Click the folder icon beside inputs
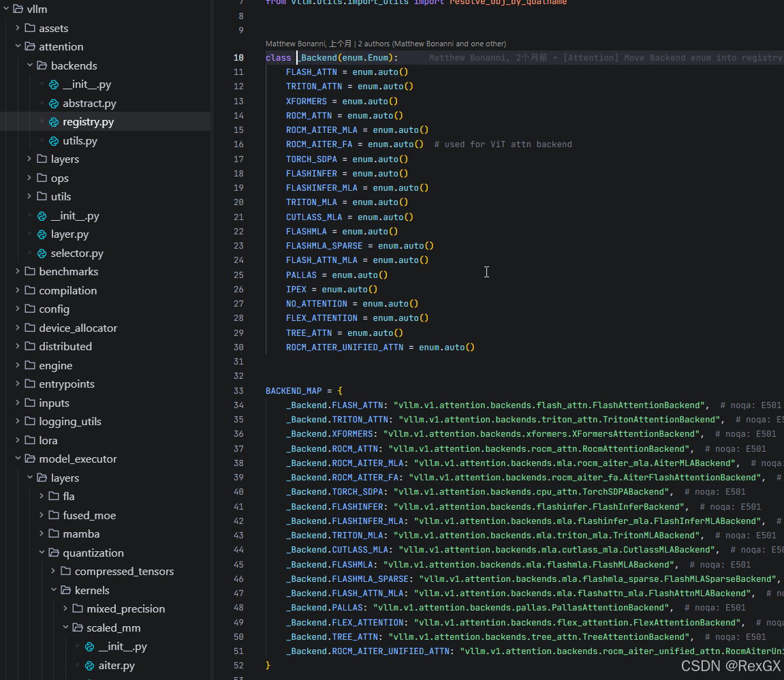Image resolution: width=784 pixels, height=680 pixels. point(30,403)
